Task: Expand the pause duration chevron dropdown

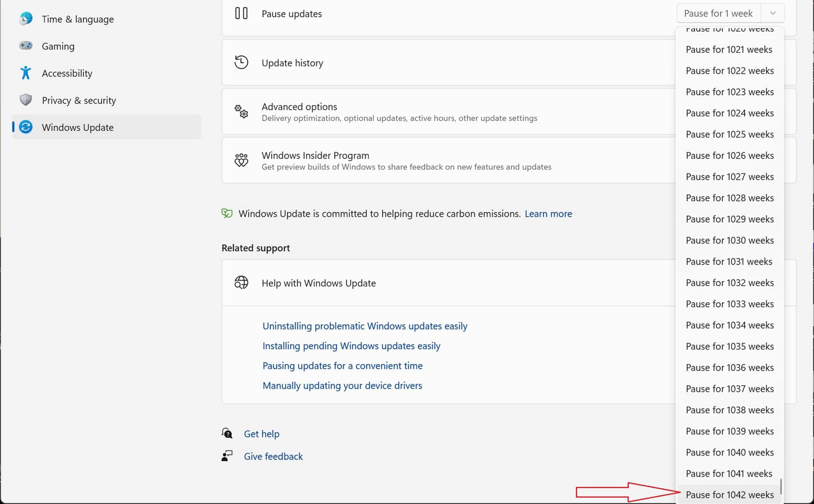Action: coord(773,14)
